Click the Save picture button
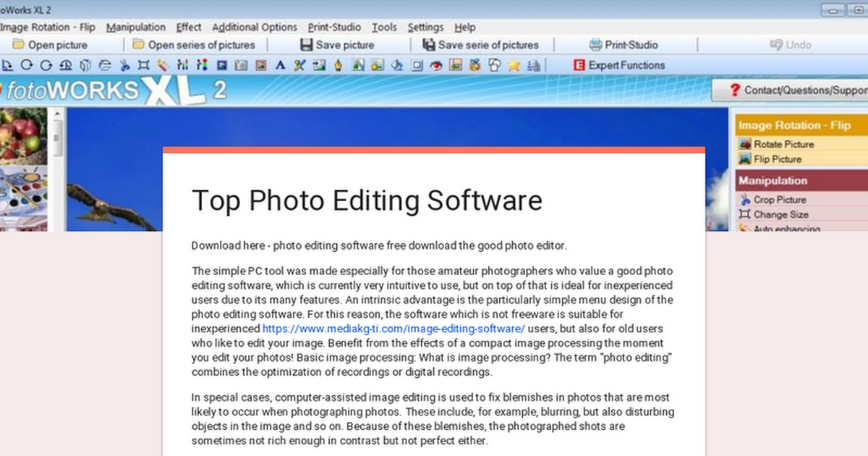This screenshot has height=456, width=868. 337,45
